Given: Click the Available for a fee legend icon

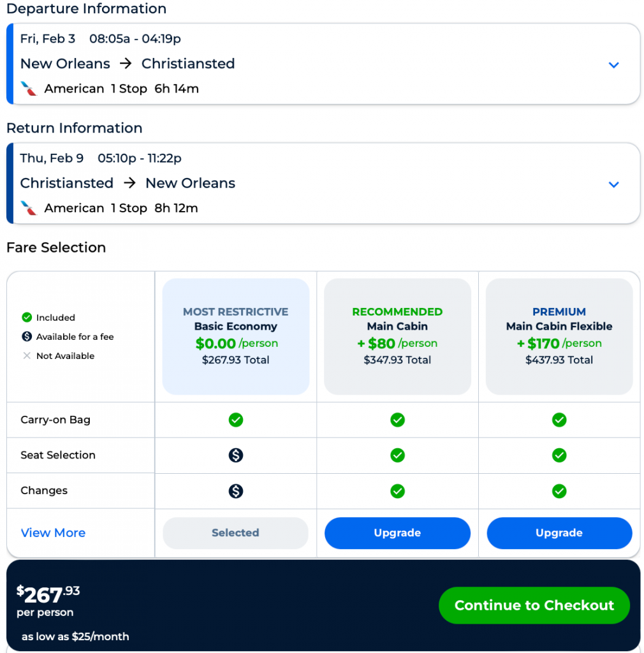Looking at the screenshot, I should click(x=27, y=337).
